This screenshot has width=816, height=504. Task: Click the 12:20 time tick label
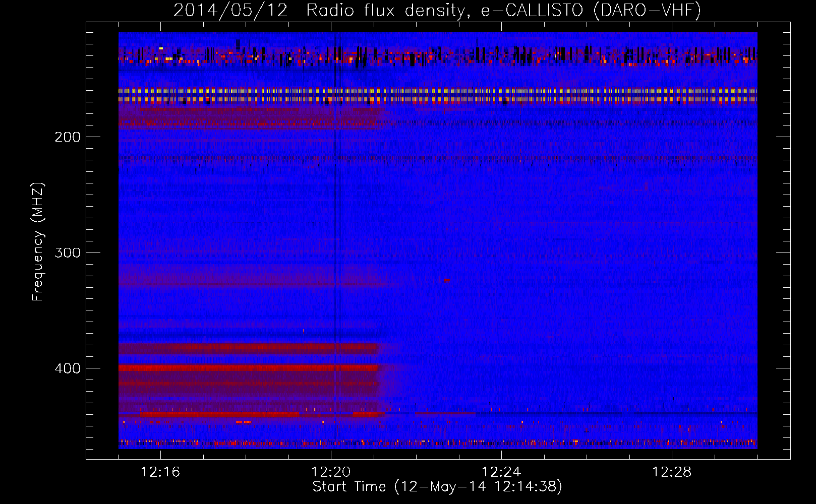331,472
